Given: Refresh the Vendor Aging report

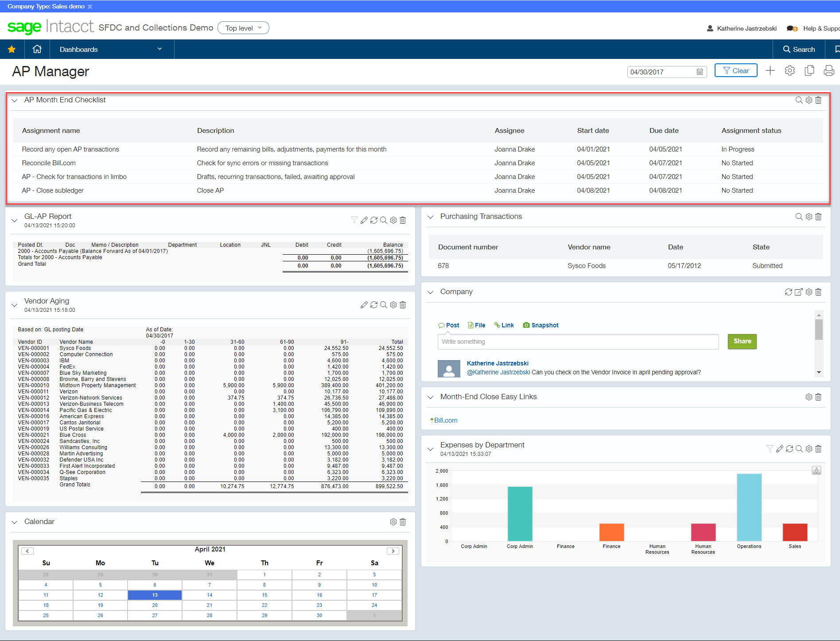Looking at the screenshot, I should click(373, 305).
